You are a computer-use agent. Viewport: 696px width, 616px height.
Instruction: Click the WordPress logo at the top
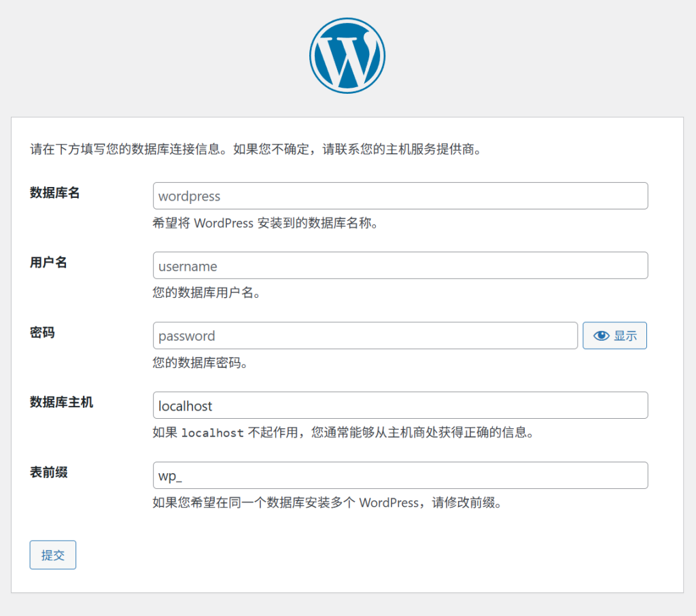pos(347,55)
